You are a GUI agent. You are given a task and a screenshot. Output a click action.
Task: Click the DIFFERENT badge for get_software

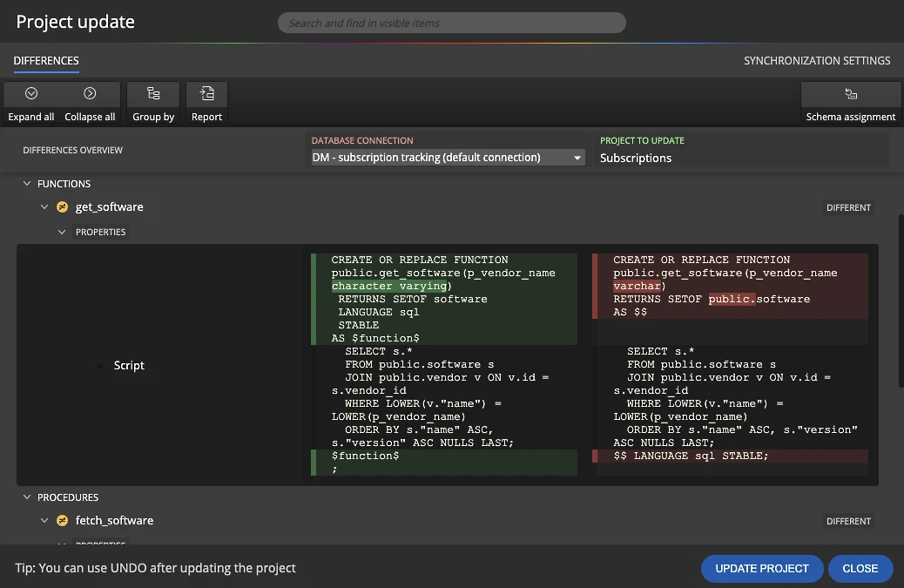(x=848, y=207)
